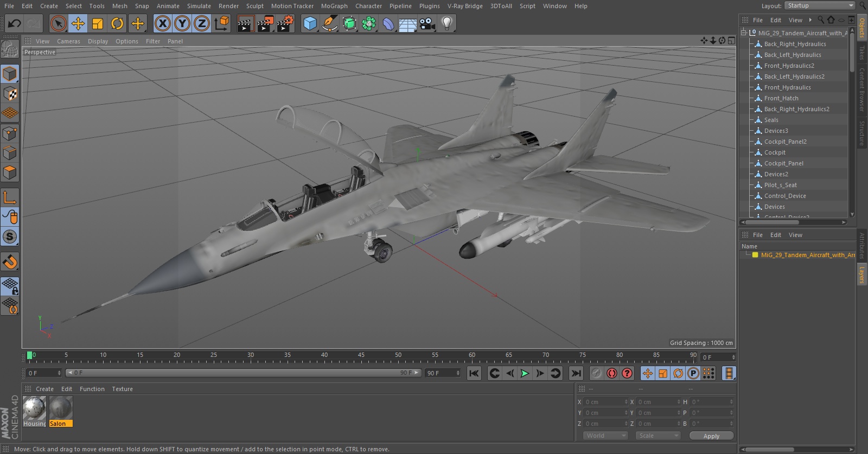Click the stepper on X position field

626,402
